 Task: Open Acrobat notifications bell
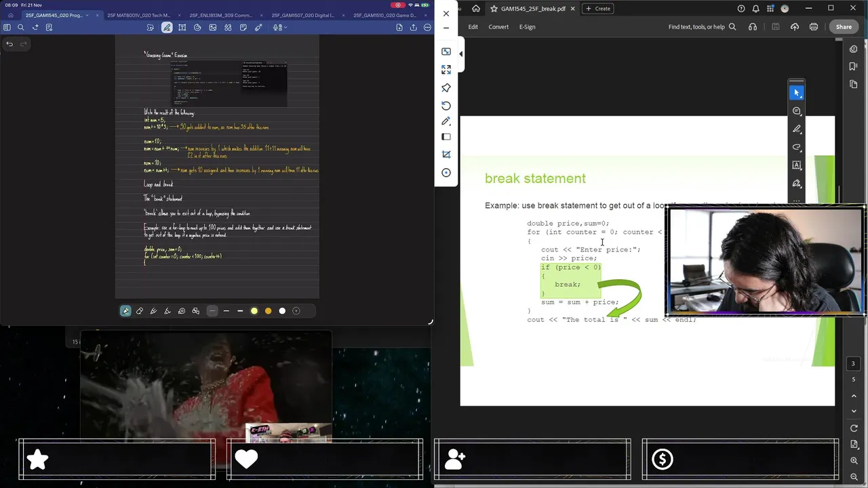[x=756, y=8]
